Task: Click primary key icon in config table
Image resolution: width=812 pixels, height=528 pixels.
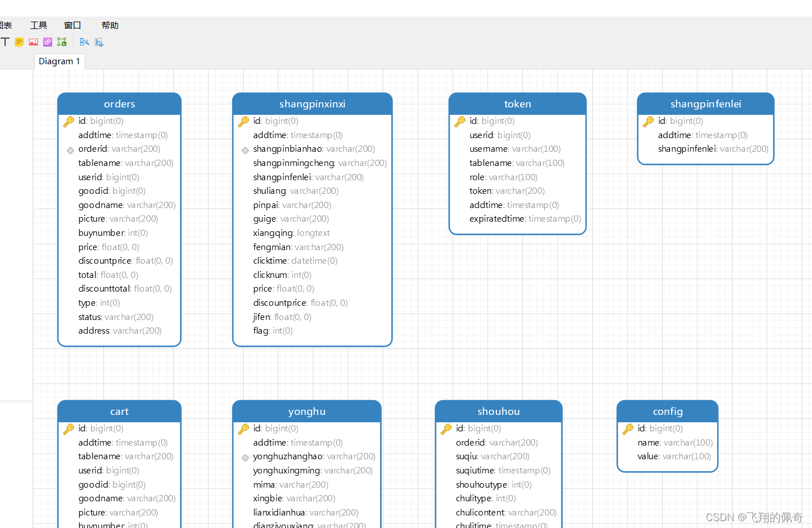Action: pyautogui.click(x=628, y=429)
